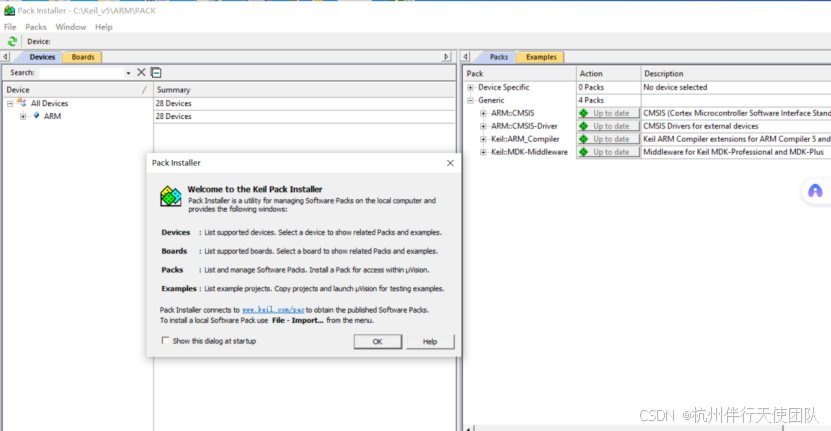Click the green refresh packs icon
The image size is (831, 431).
click(x=12, y=41)
